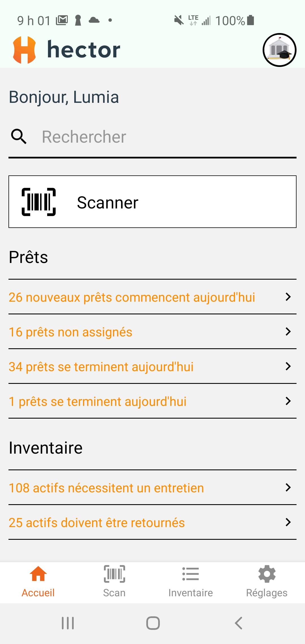The height and width of the screenshot is (644, 305).
Task: Tap the Hector logo icon
Action: pos(24,50)
